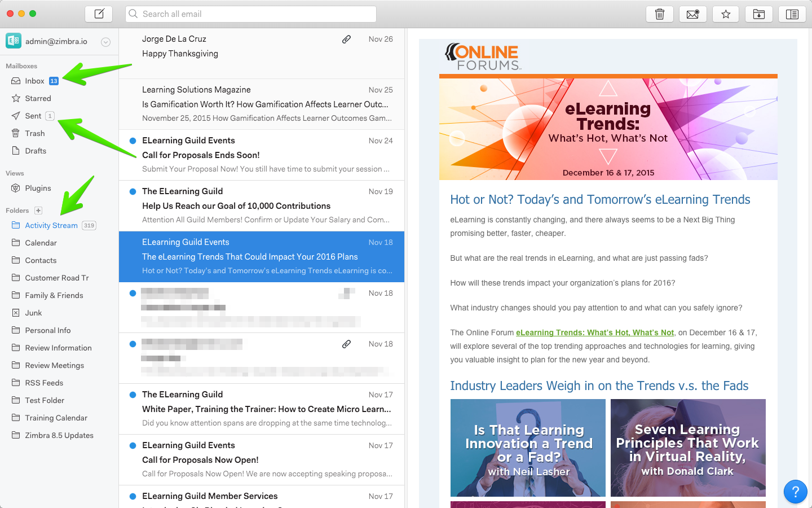This screenshot has width=812, height=508.
Task: Open ELearning Guild Member Services email
Action: (x=262, y=497)
